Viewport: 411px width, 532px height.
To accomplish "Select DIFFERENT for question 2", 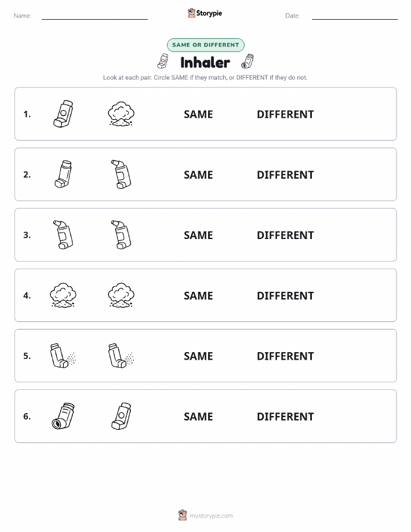I will click(285, 175).
